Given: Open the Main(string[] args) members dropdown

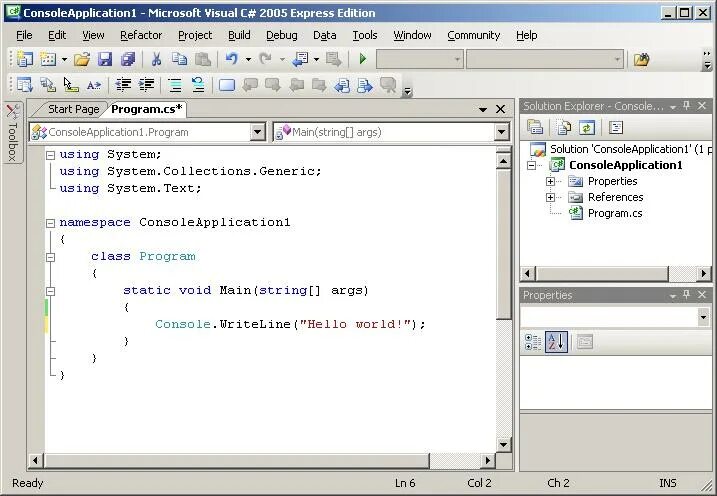Looking at the screenshot, I should point(502,132).
